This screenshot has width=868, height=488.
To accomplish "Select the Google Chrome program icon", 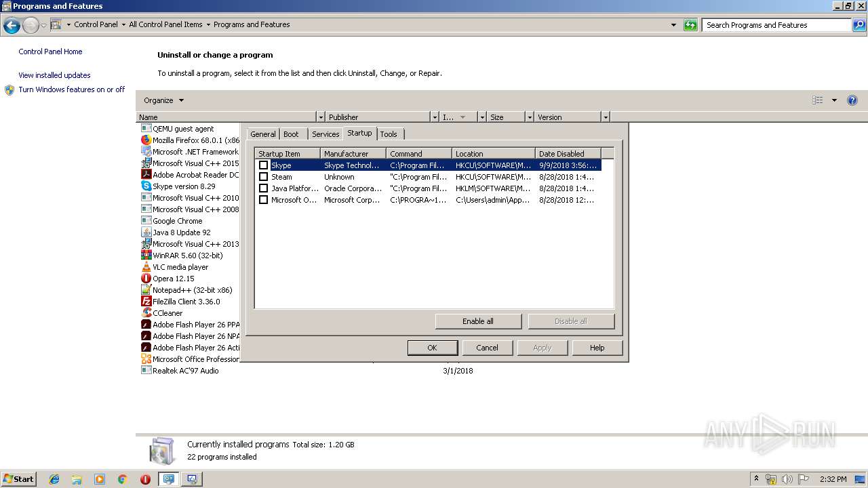I will click(x=146, y=220).
